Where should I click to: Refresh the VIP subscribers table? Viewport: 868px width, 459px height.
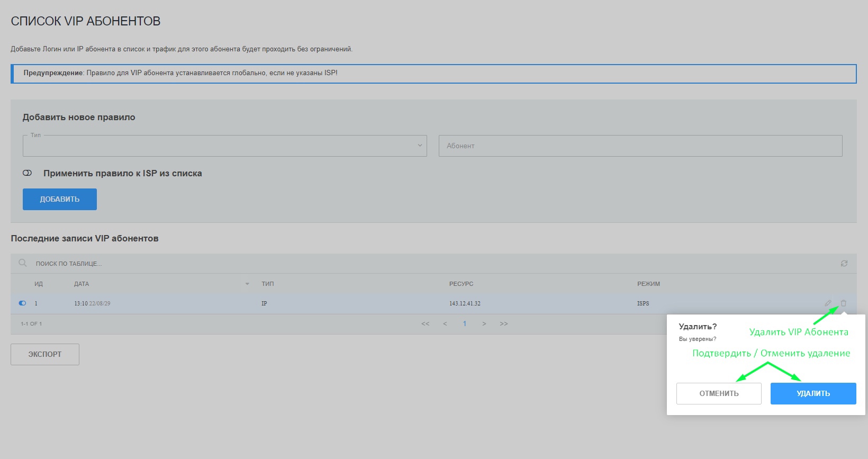click(x=844, y=263)
